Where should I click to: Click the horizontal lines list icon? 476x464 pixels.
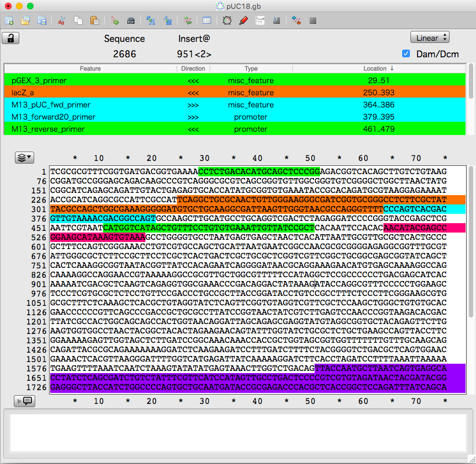point(313,20)
